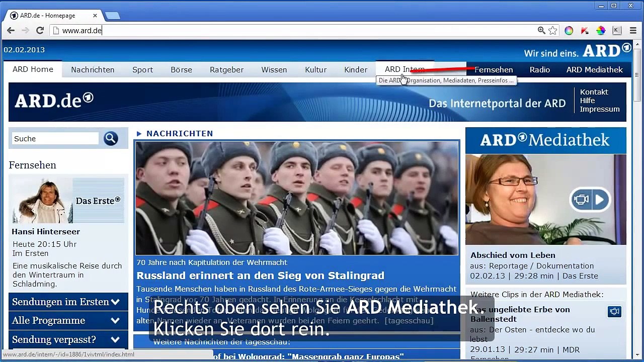Open the Ratgeber section
Screen dimensions: 644x362
[226, 70]
